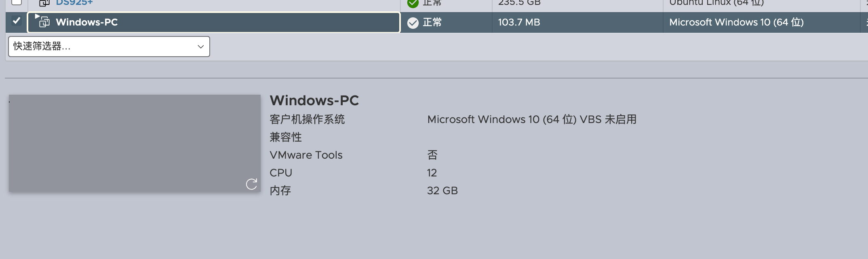This screenshot has width=868, height=259.
Task: Click the 103.7 MB used space cell
Action: click(x=519, y=22)
